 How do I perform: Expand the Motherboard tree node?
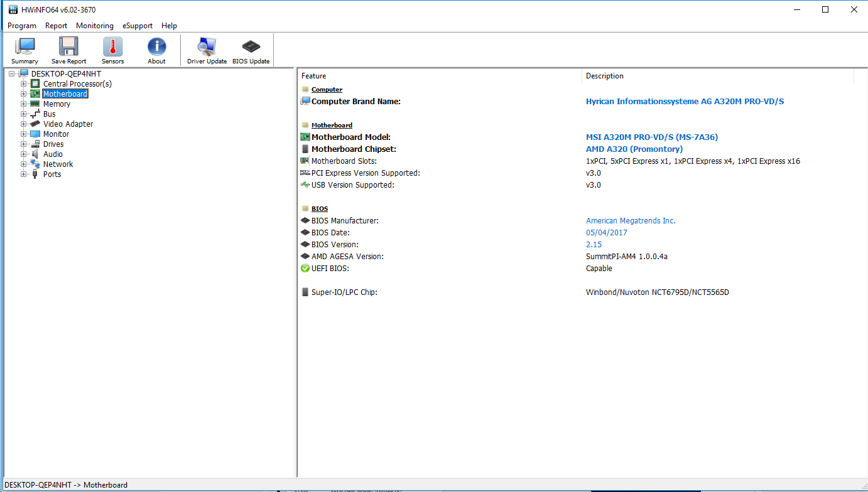coord(24,94)
